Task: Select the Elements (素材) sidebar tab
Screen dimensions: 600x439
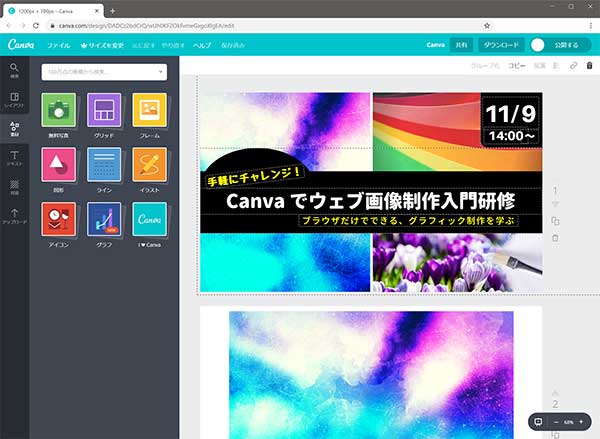Action: [14, 129]
